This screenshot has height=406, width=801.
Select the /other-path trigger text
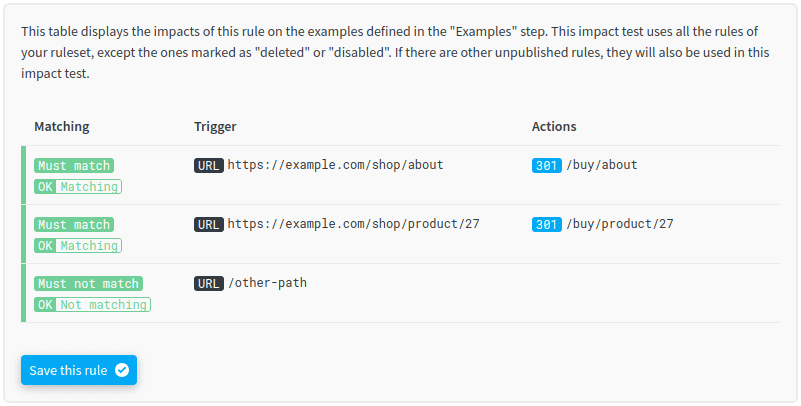267,283
